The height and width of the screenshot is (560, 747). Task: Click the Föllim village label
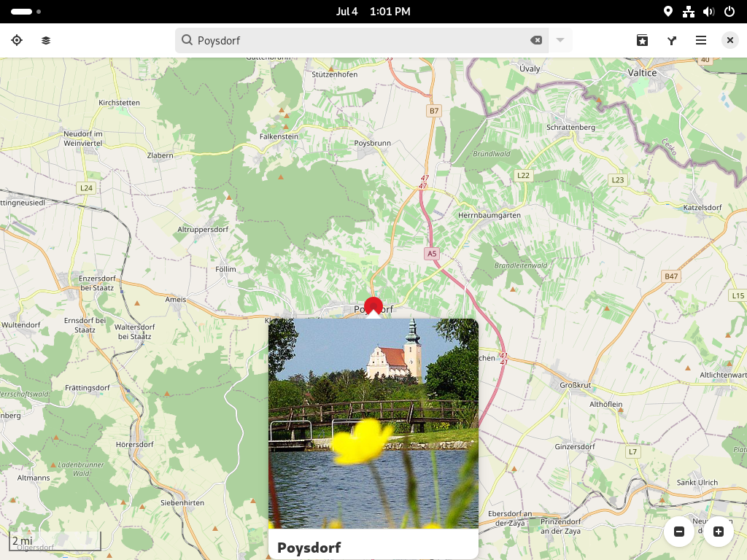click(x=225, y=270)
